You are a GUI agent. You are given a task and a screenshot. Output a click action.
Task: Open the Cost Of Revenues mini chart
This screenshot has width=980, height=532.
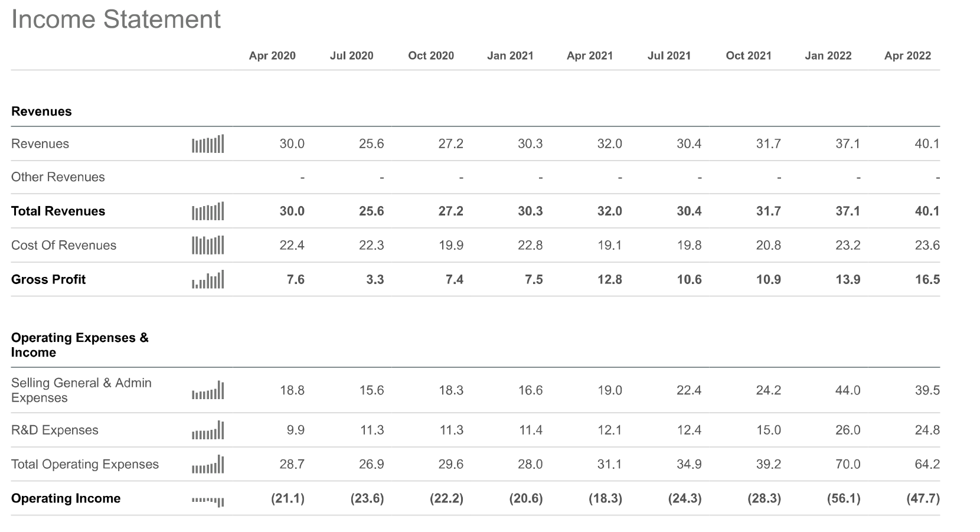pyautogui.click(x=208, y=245)
